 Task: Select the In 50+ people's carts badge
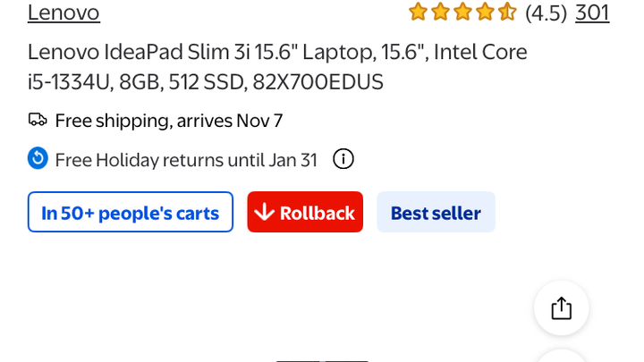click(x=131, y=213)
